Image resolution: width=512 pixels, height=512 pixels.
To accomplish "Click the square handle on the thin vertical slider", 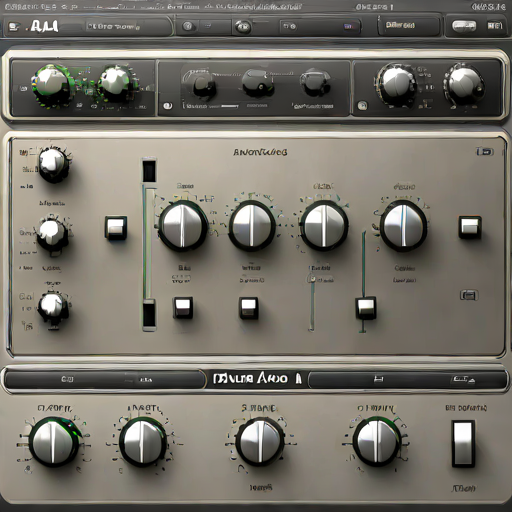I will (366, 308).
